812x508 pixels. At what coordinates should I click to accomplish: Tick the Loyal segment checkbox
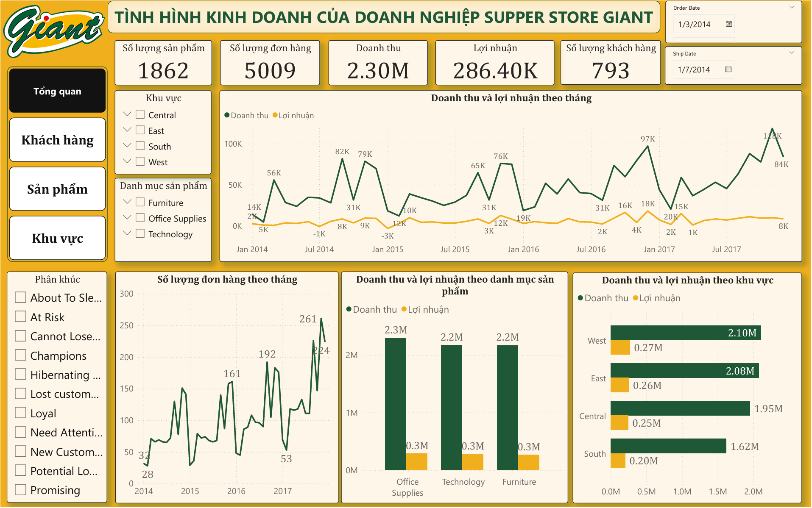point(20,413)
